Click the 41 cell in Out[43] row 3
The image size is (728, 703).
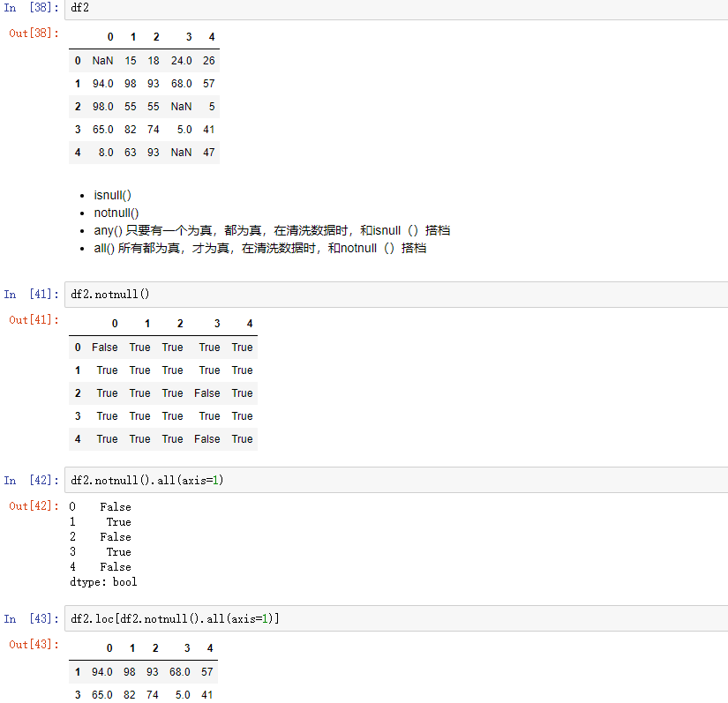[x=207, y=695]
